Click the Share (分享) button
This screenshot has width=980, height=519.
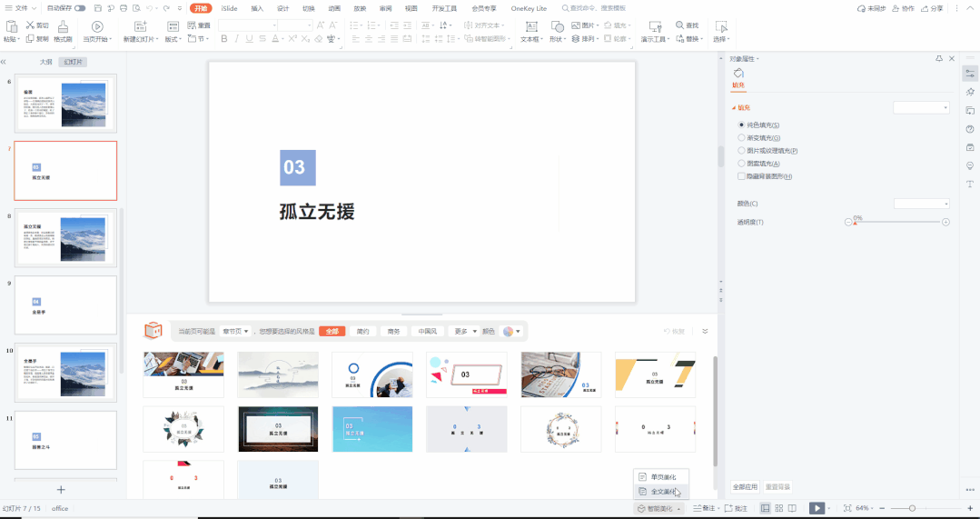[933, 8]
